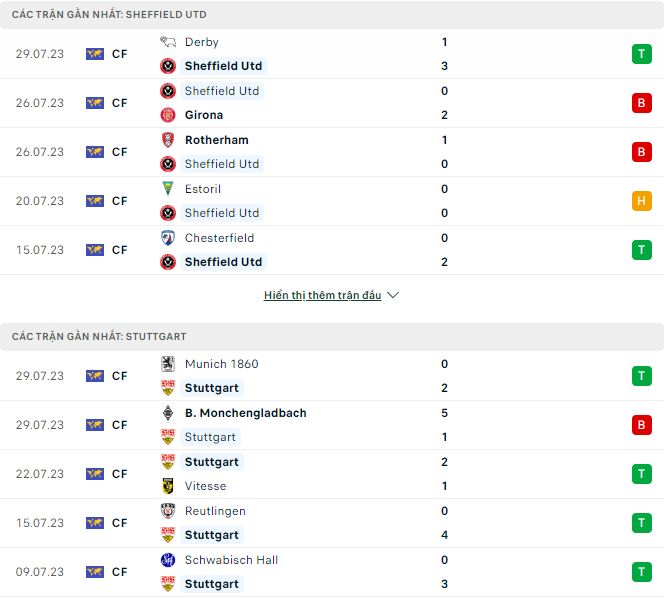668x599 pixels.
Task: Click the B. Monchengladbach crest icon
Action: 168,413
